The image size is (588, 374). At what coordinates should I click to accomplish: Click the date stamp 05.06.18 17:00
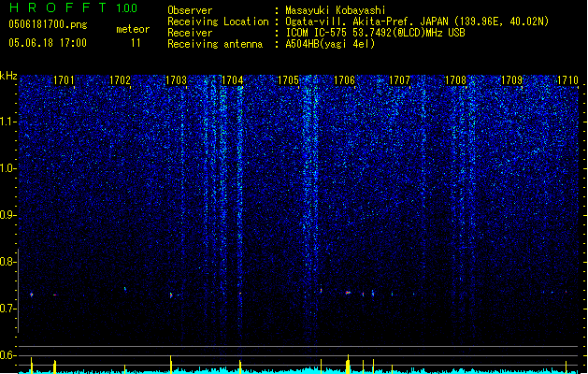[x=48, y=43]
